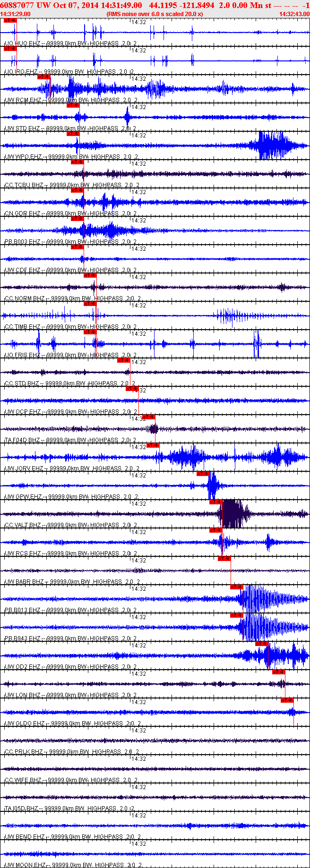Click the 'UW RCM EHZ' station label
Viewport: 310px width, 868px height.
click(23, 100)
